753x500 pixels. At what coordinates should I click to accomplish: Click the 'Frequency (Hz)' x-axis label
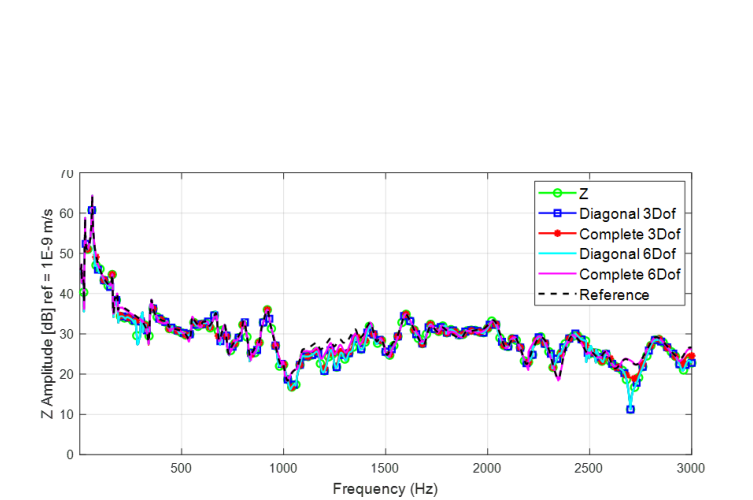[x=385, y=490]
